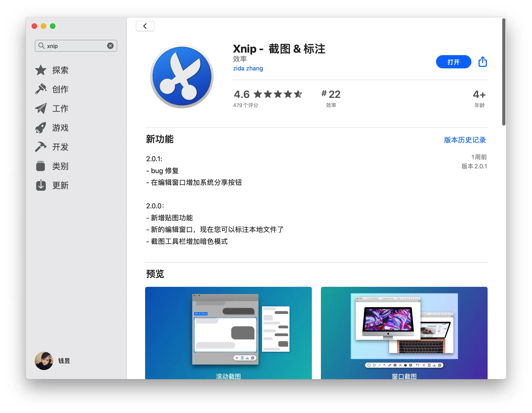
Task: Click the yellow minimize window button
Action: coord(43,26)
